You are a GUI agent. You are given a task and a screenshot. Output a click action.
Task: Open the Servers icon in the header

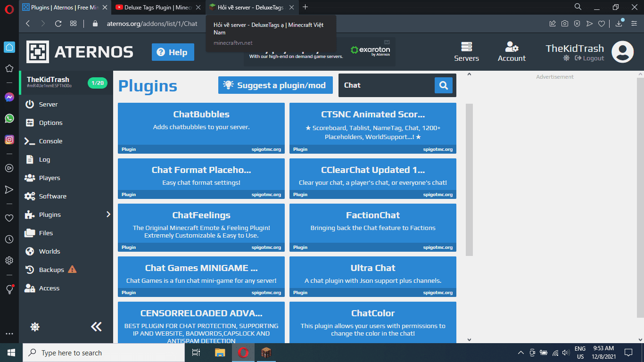pos(466,52)
